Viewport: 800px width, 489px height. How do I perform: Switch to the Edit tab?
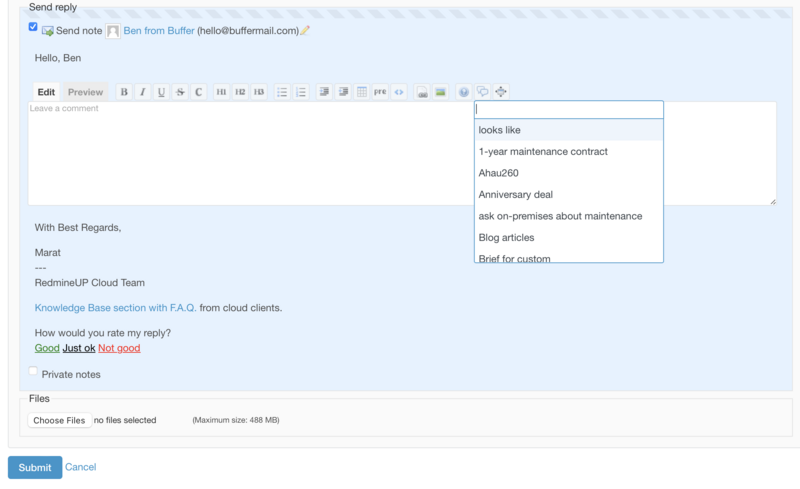[x=46, y=92]
